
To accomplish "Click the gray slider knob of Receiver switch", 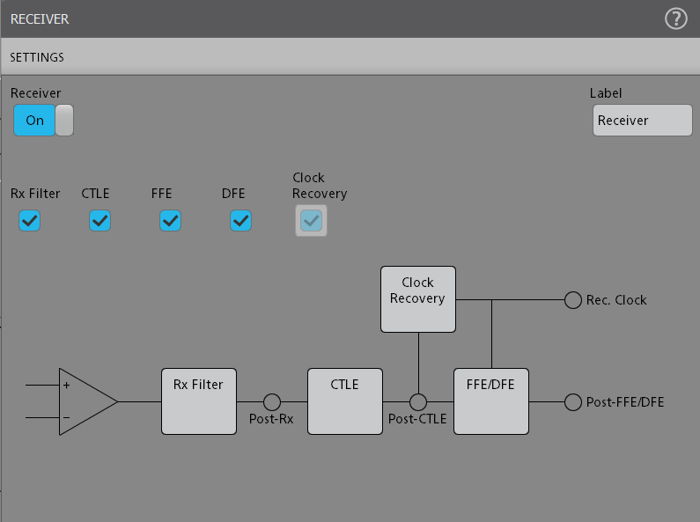I will click(64, 120).
